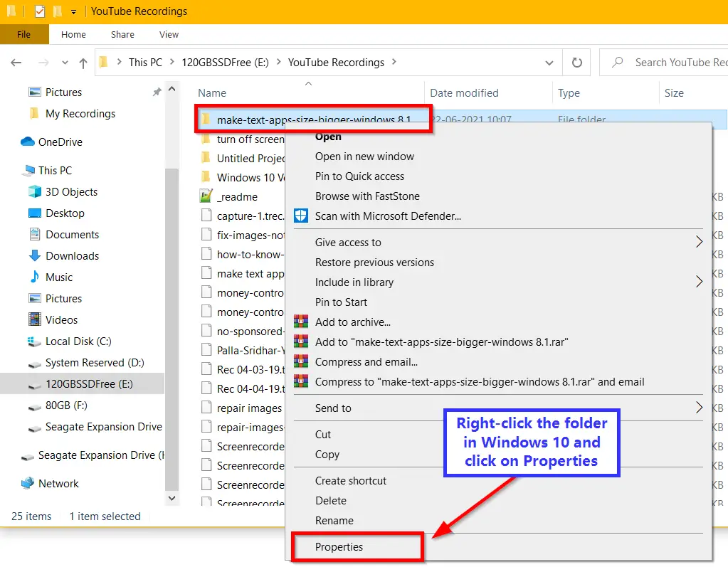Open Pictures under This PC
Image resolution: width=728 pixels, height=567 pixels.
pos(63,298)
